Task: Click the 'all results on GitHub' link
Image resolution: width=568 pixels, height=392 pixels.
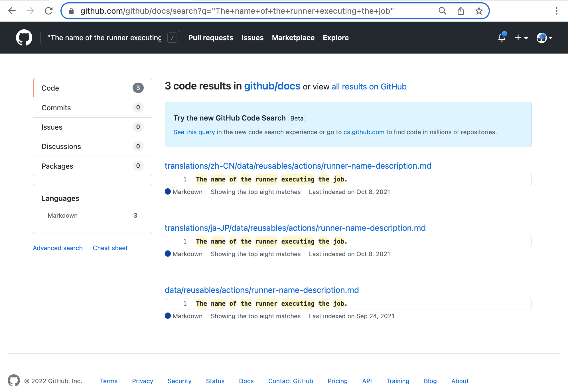Action: point(369,87)
